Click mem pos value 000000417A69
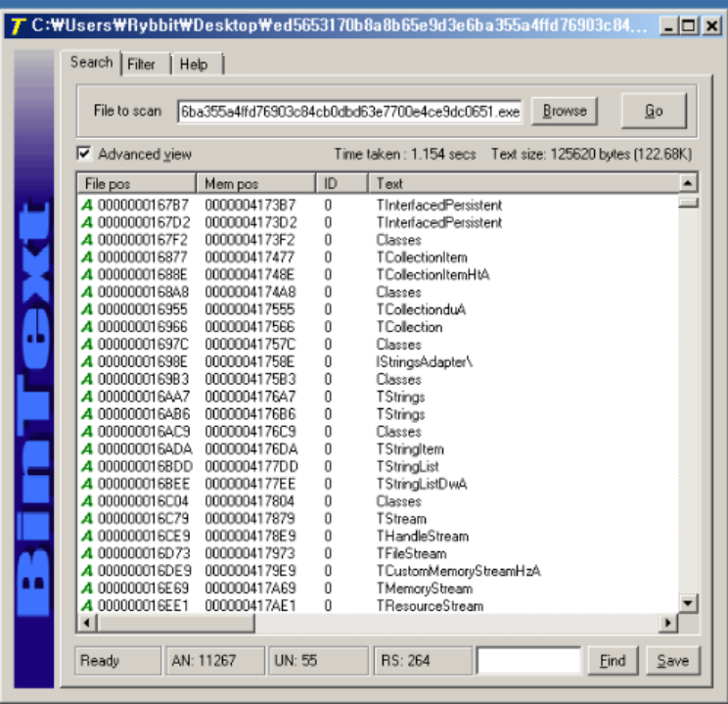This screenshot has height=704, width=728. point(250,588)
